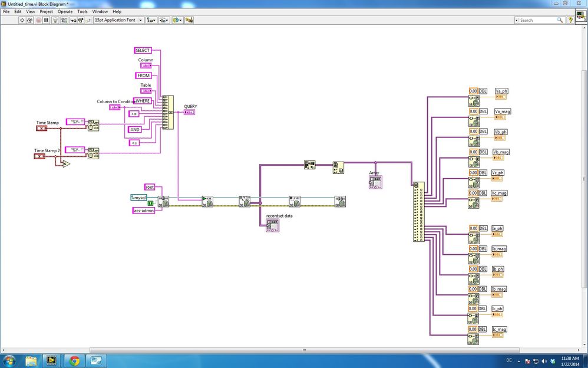Open the Edit menu
This screenshot has height=368, width=588.
click(18, 12)
